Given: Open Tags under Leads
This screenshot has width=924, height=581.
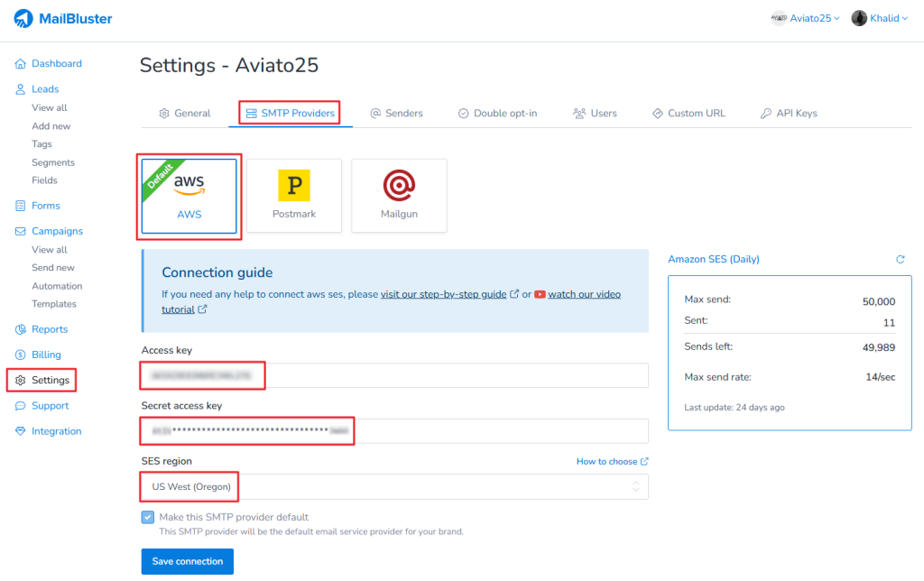Looking at the screenshot, I should point(42,143).
